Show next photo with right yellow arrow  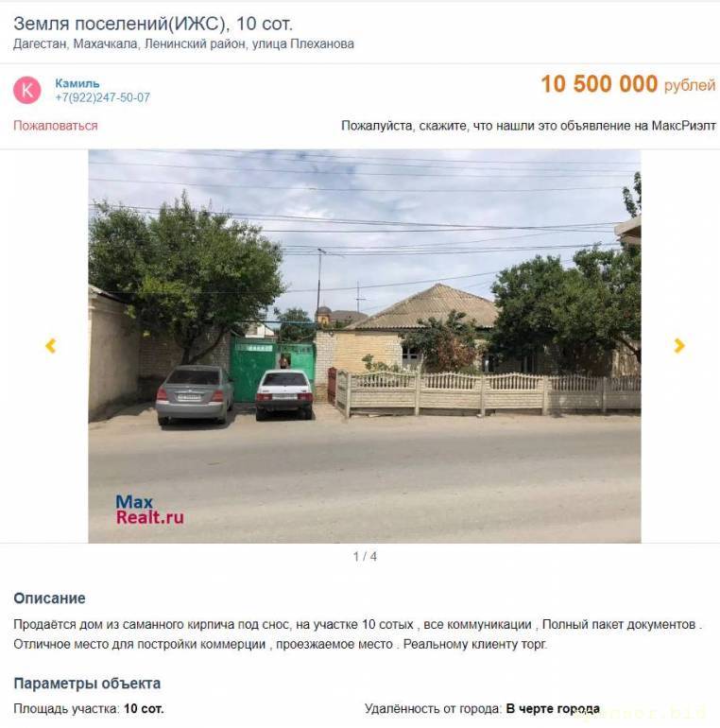click(x=679, y=345)
